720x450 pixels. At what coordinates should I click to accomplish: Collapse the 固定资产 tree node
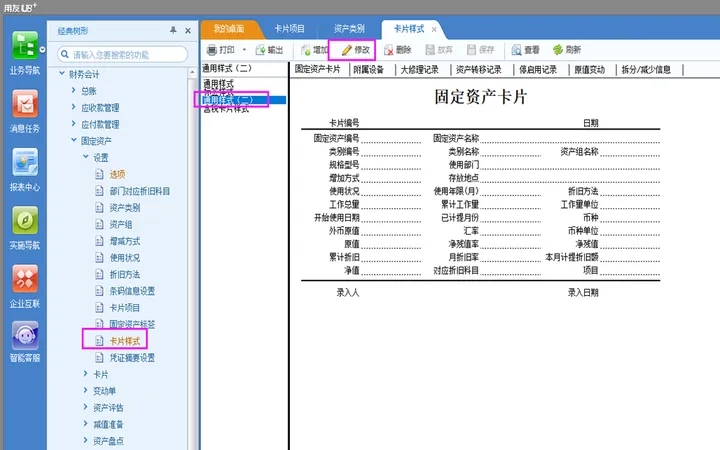click(73, 141)
